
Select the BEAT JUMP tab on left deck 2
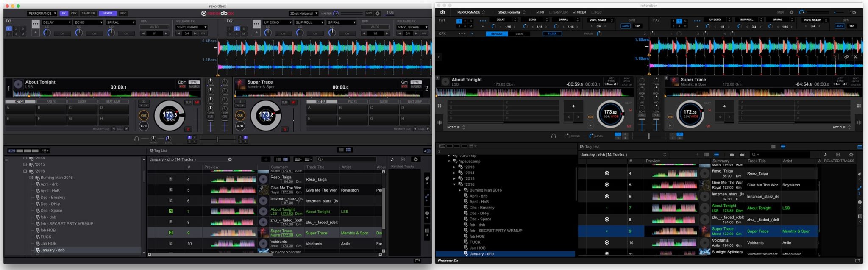tap(415, 102)
